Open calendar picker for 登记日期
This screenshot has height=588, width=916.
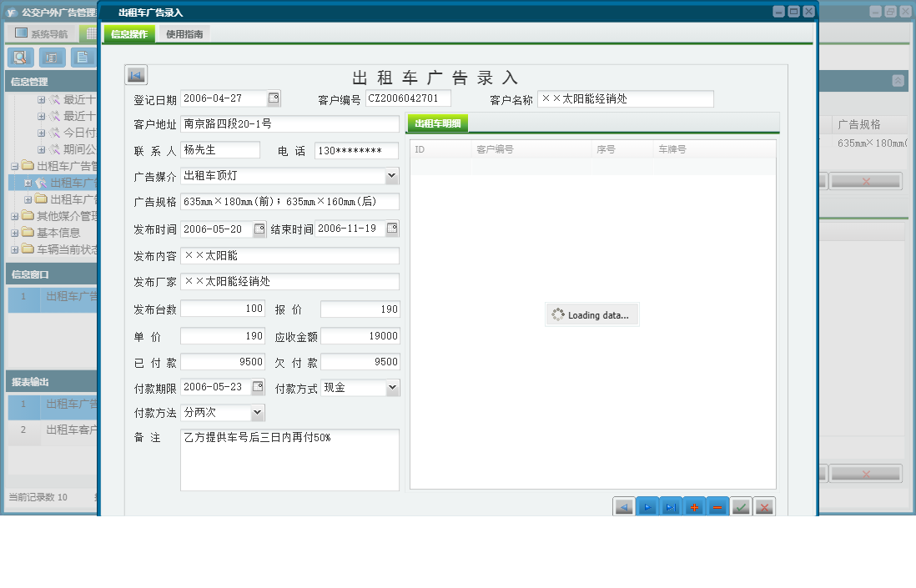coord(274,98)
